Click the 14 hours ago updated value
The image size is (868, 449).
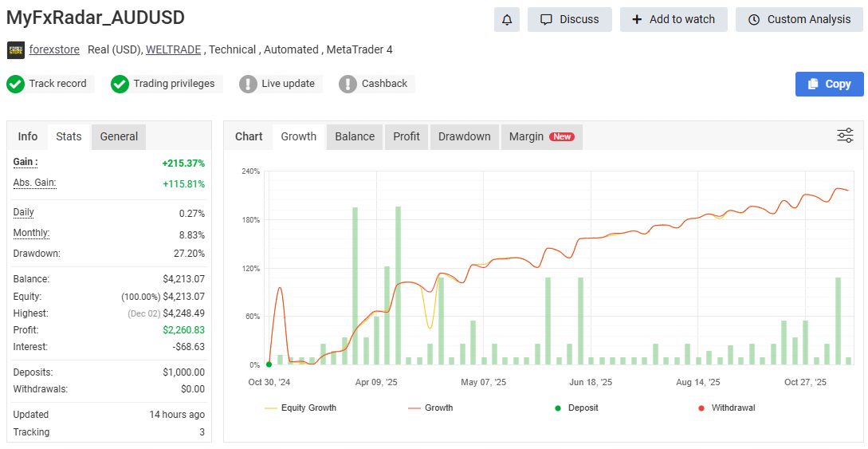coord(177,415)
